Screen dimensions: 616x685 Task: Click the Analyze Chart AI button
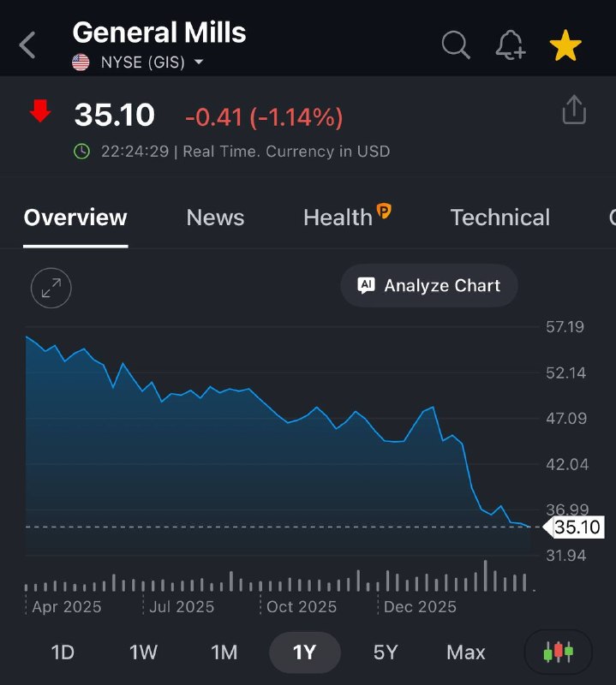[429, 285]
